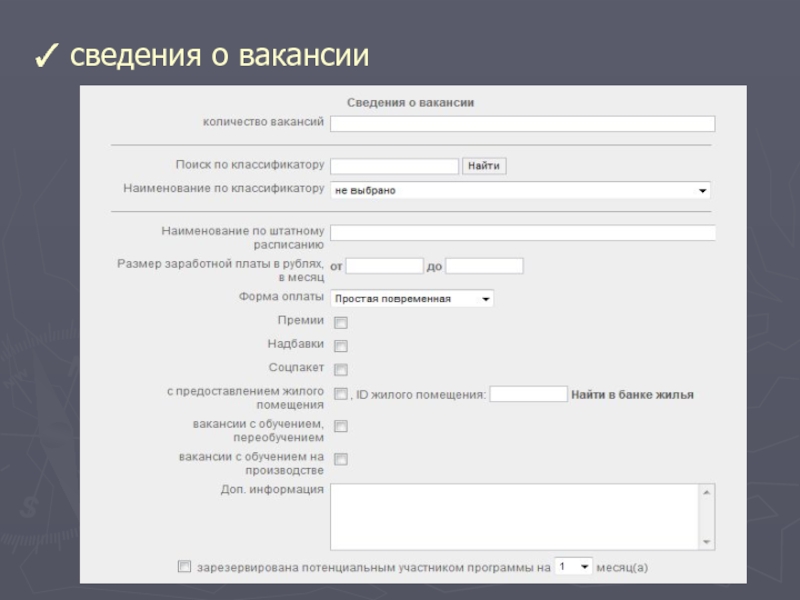Expand the Форма оплаты dropdown
Viewport: 800px width, 600px height.
(412, 298)
